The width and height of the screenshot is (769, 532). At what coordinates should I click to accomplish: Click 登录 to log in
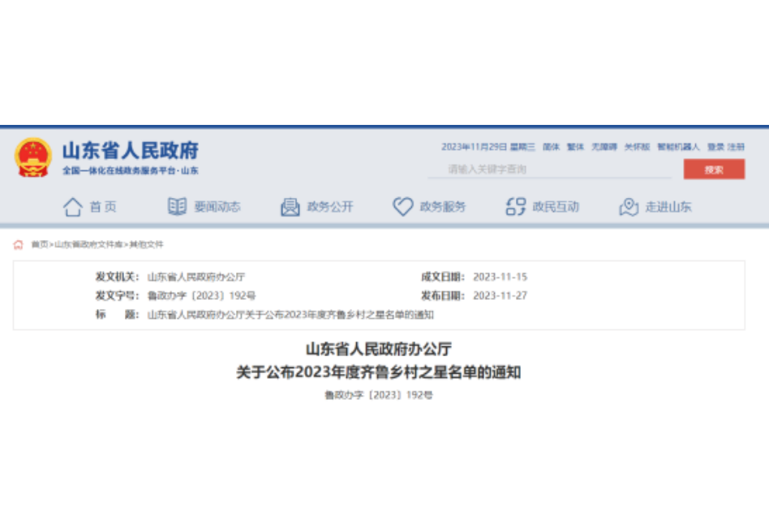tap(715, 147)
